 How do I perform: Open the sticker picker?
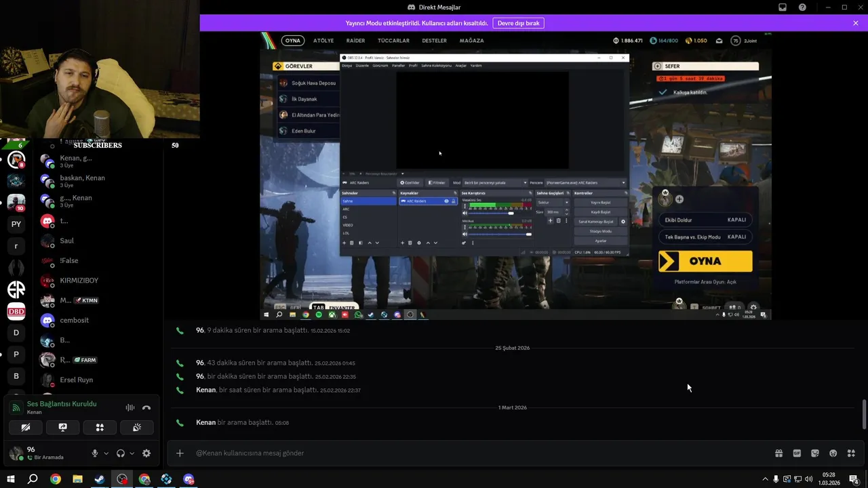click(815, 453)
